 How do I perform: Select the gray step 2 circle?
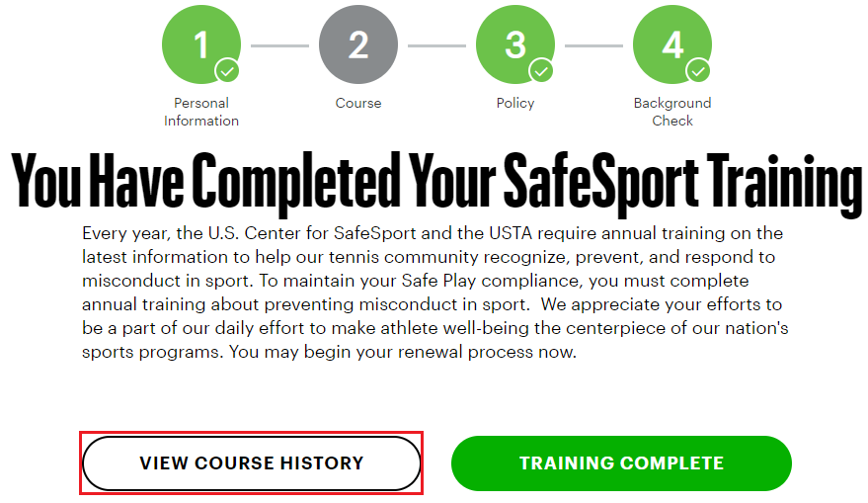tap(358, 44)
